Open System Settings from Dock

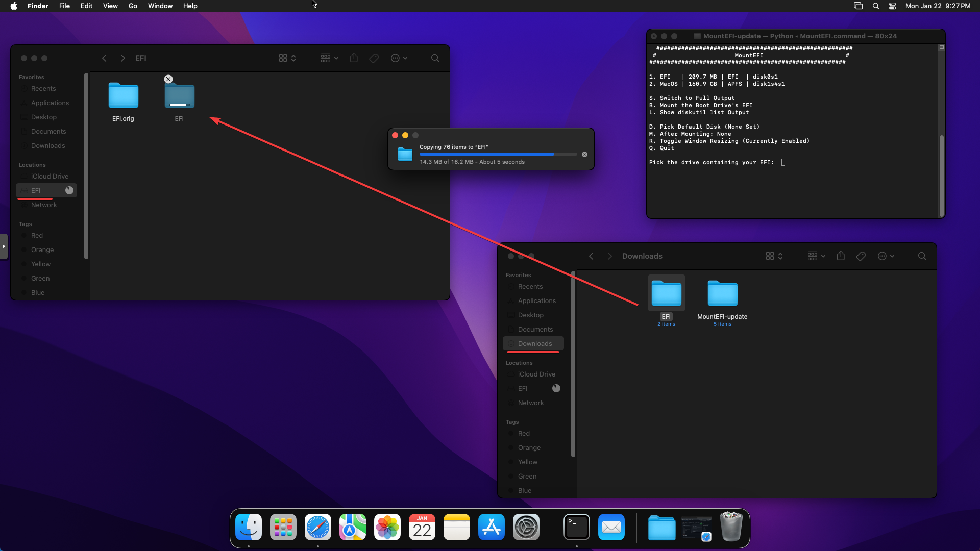(526, 527)
